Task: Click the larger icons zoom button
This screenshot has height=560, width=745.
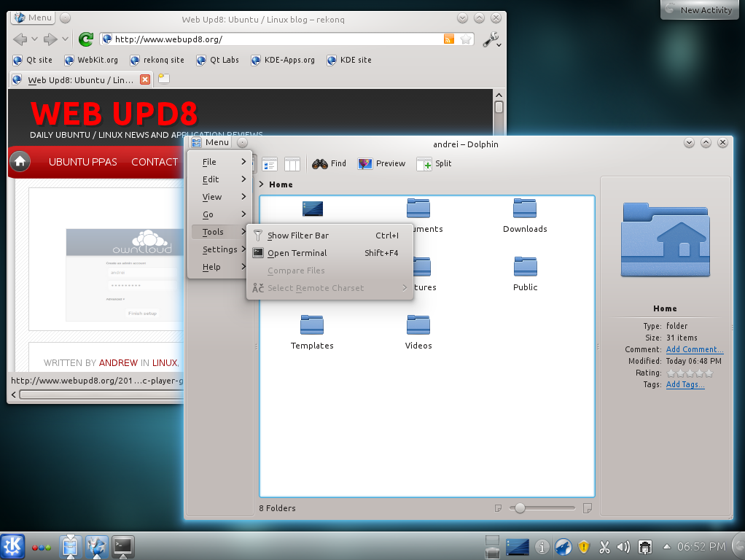Action: click(x=588, y=508)
